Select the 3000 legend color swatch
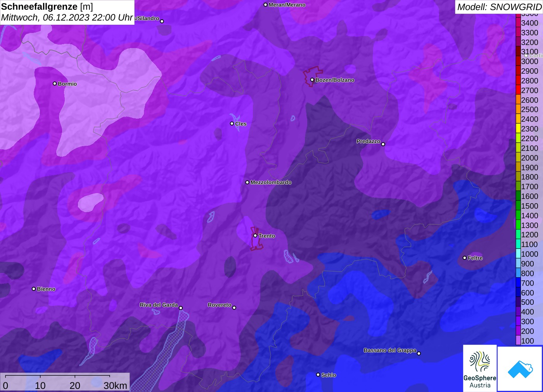Viewport: 543px width, 392px height. tap(518, 61)
